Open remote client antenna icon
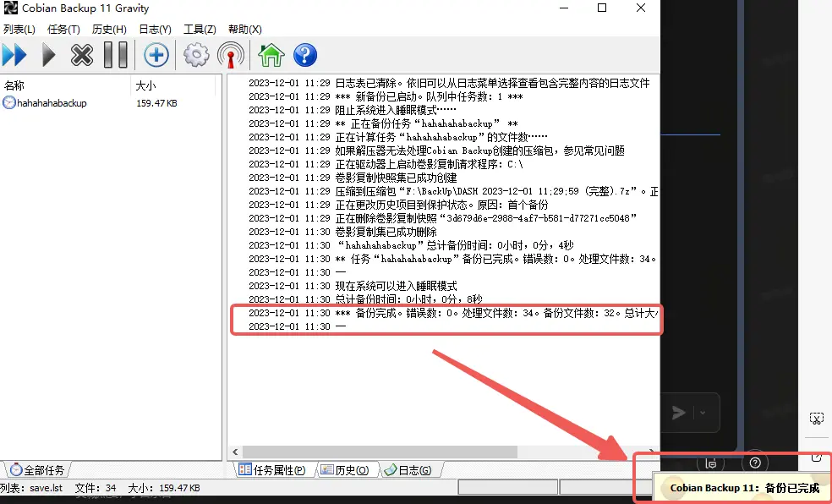 point(231,55)
